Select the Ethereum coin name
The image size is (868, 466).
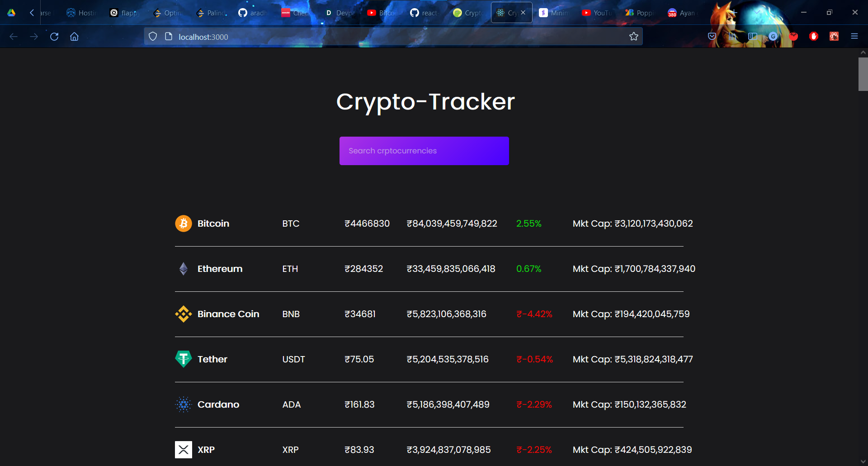220,269
